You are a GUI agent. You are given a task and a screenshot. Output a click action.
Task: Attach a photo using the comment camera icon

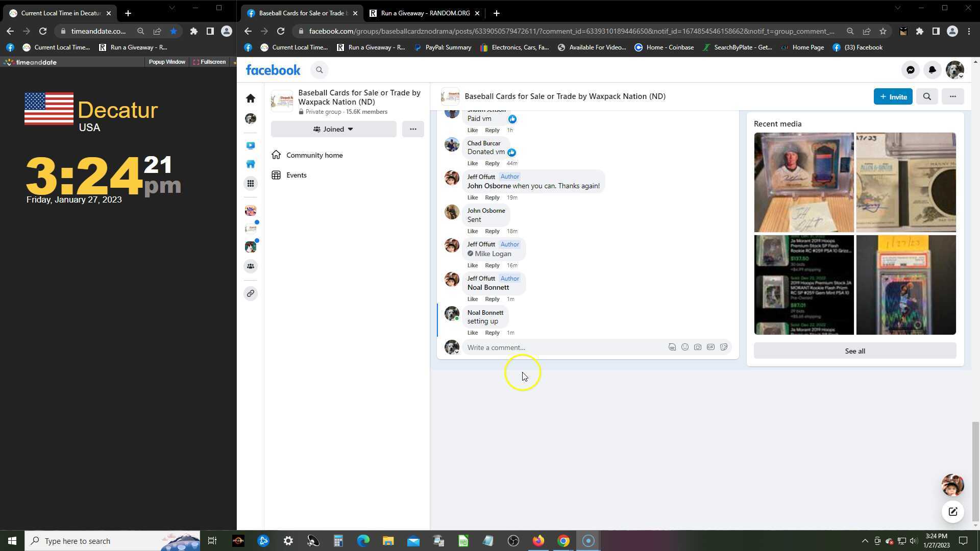697,347
